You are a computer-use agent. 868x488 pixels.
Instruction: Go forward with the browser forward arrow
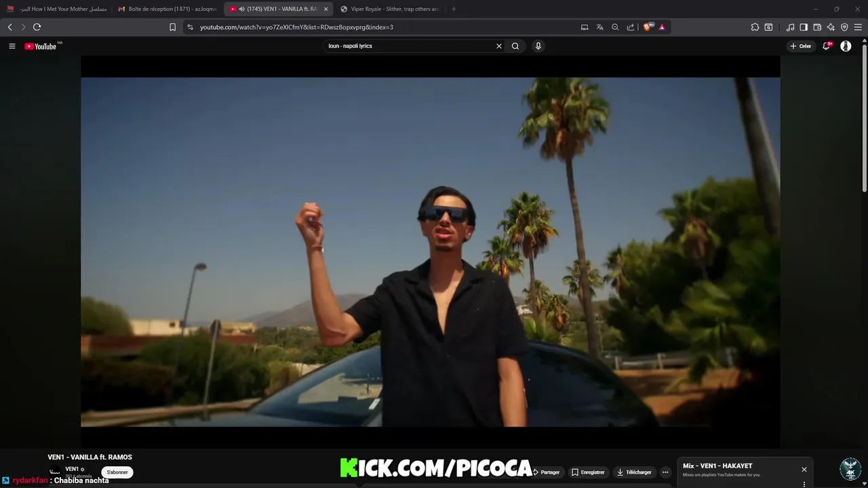click(x=23, y=27)
